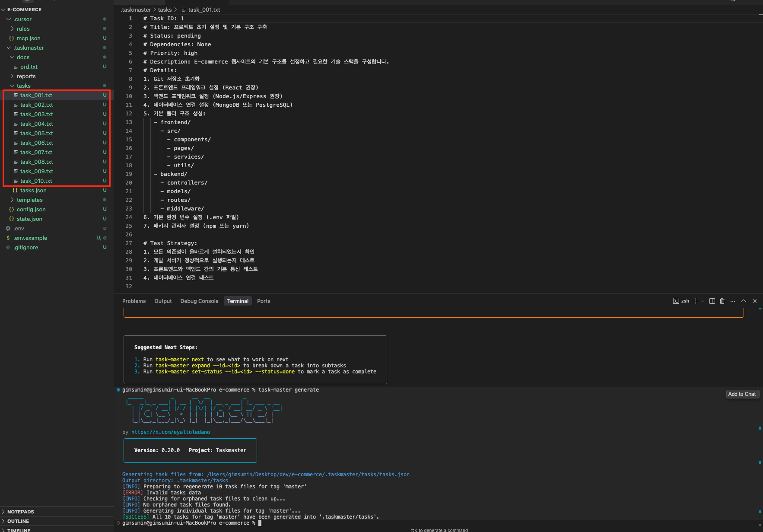This screenshot has width=763, height=532.
Task: Click the dollar icon beside .env.example
Action: (x=8, y=238)
